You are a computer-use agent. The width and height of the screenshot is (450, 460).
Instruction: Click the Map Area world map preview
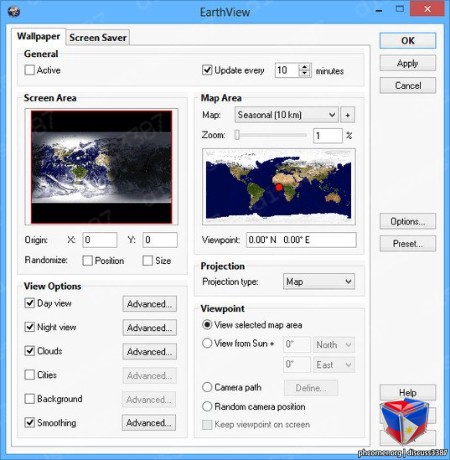coord(279,186)
